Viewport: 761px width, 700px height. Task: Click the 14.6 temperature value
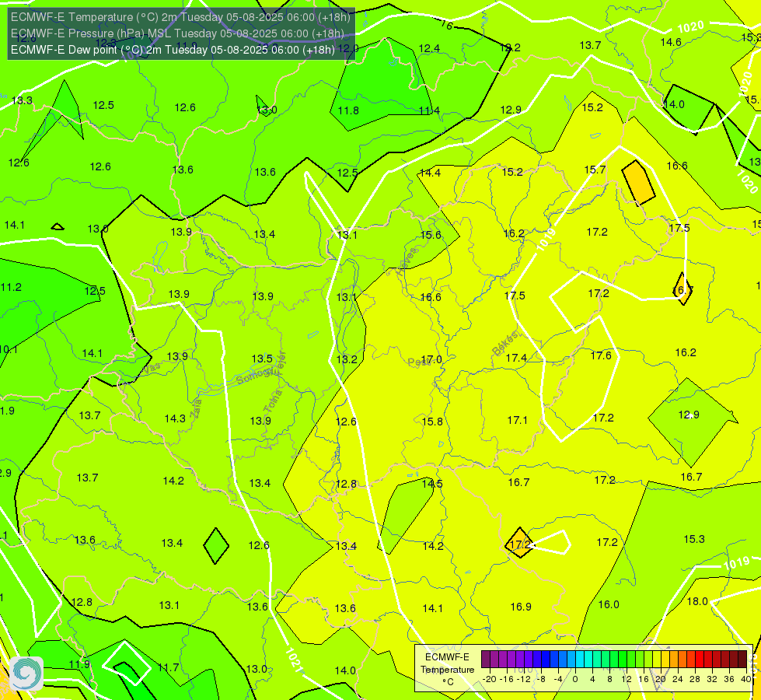click(x=671, y=42)
